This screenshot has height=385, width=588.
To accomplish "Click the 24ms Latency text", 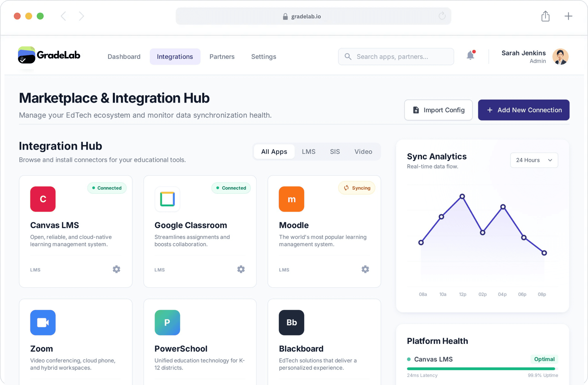I will pyautogui.click(x=422, y=375).
